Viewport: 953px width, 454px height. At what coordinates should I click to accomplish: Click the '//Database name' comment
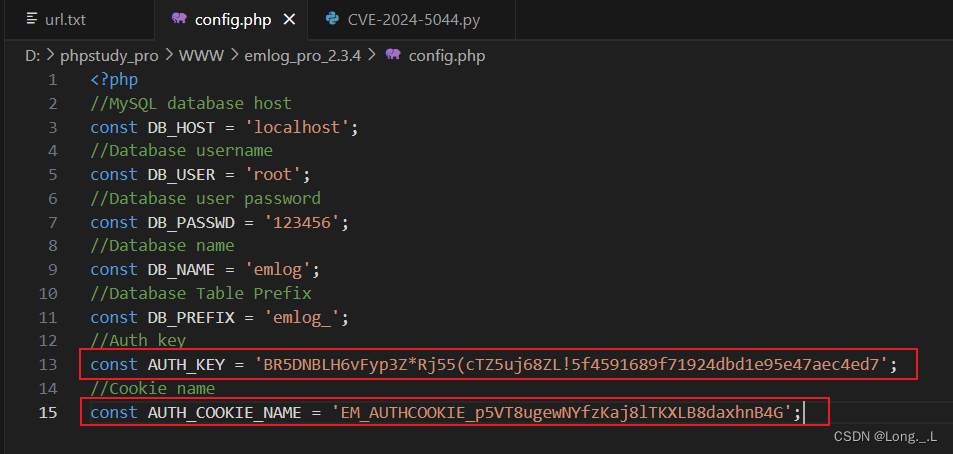[162, 246]
